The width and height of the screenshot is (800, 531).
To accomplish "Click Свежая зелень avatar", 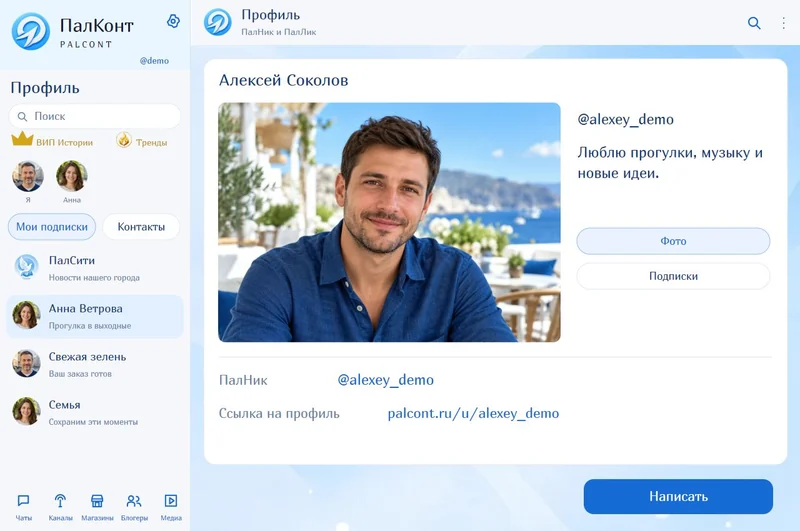I will [x=26, y=363].
